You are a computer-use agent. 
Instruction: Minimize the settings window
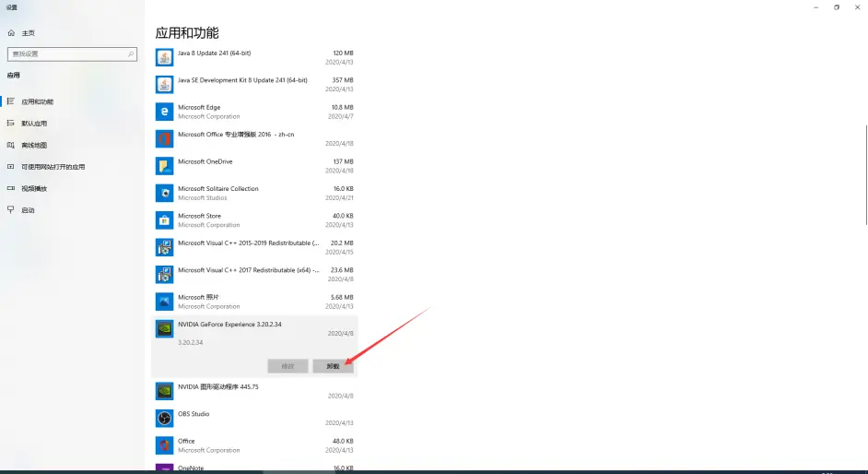point(816,7)
